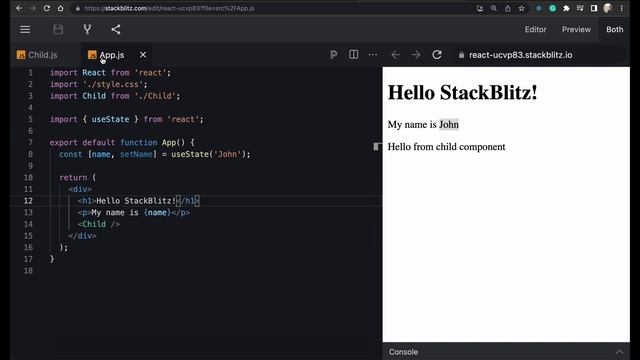Viewport: 640px width, 360px height.
Task: Click the browser home icon
Action: click(x=60, y=8)
